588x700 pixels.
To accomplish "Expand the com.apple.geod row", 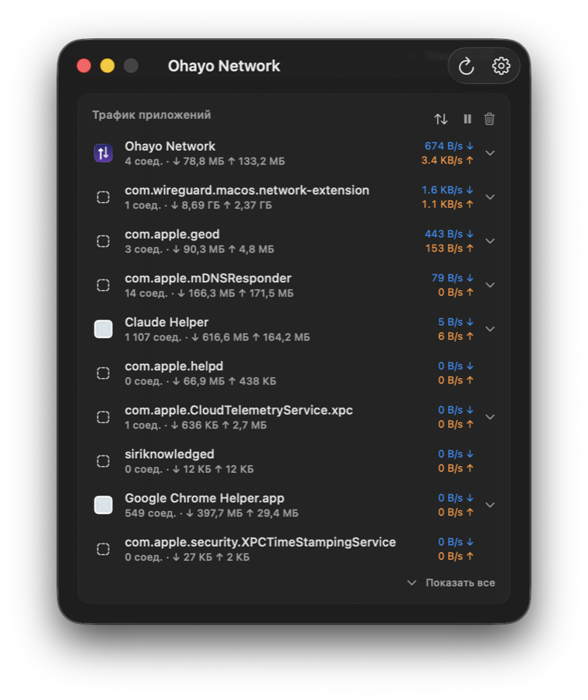I will pos(490,241).
